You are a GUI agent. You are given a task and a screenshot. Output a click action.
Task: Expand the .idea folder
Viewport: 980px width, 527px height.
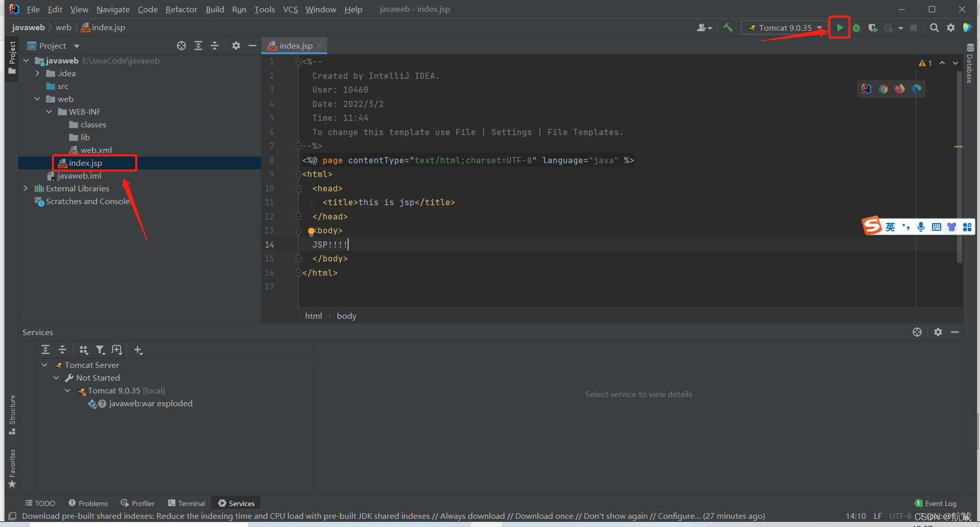click(x=37, y=73)
